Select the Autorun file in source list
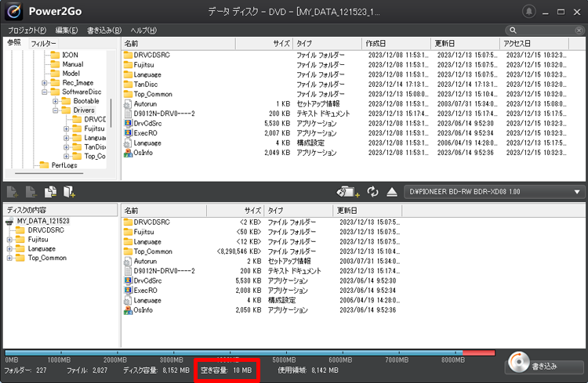Screen dimensions: 588x383 pyautogui.click(x=145, y=103)
